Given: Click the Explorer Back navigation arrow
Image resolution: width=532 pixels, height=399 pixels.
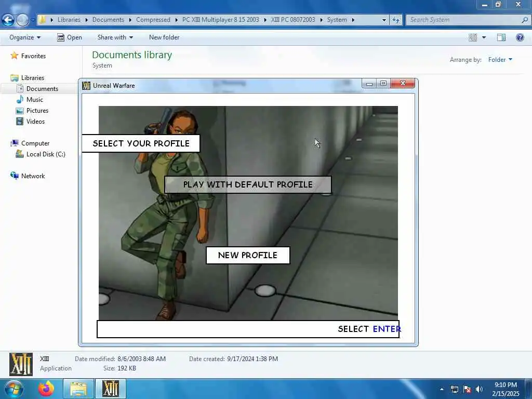Looking at the screenshot, I should [8, 20].
